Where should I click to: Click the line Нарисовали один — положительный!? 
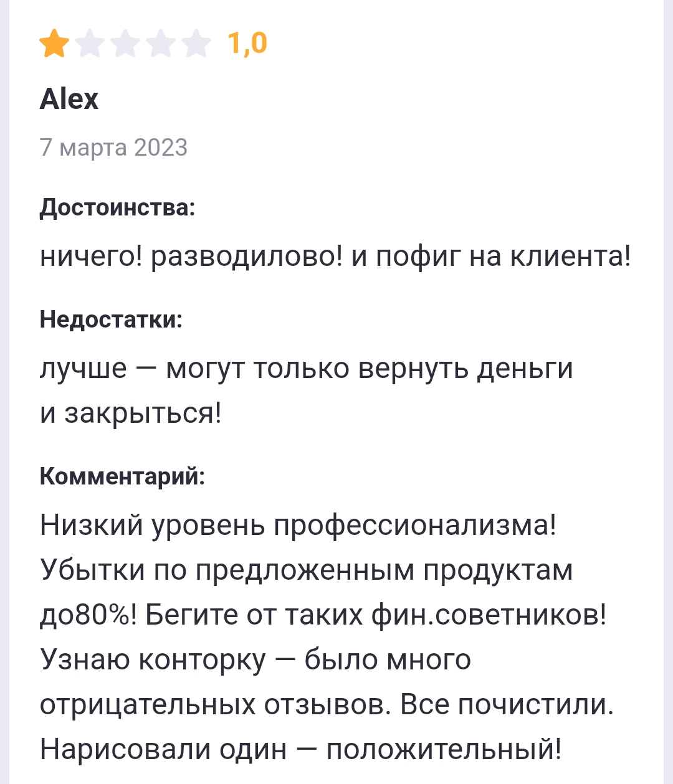(301, 749)
